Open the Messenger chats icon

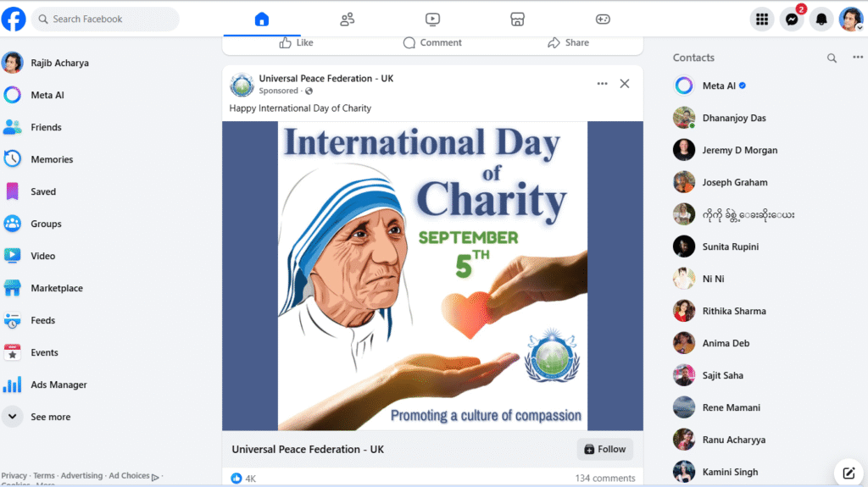(792, 19)
